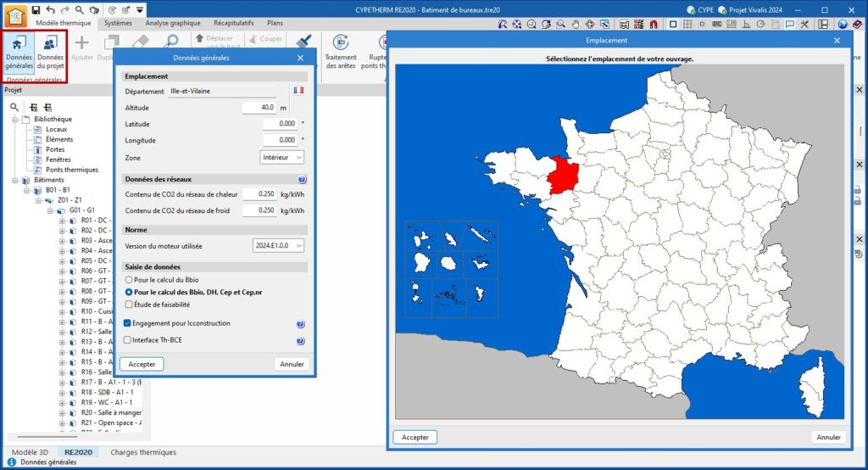The image size is (868, 470).
Task: Select red Ille-et-Vilaine department on map
Action: pyautogui.click(x=563, y=176)
